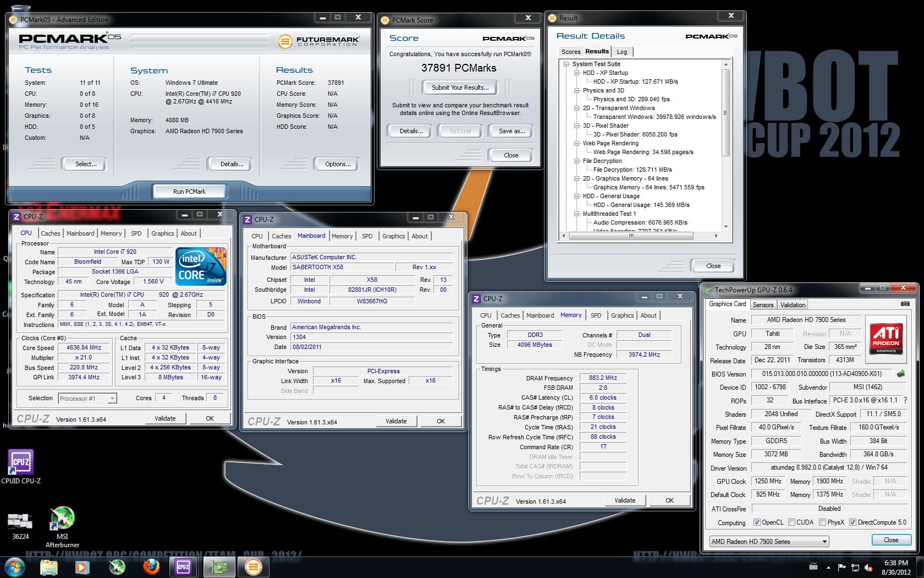Screen dimensions: 924x578
Task: Click the Result window title bar icon
Action: (x=553, y=18)
